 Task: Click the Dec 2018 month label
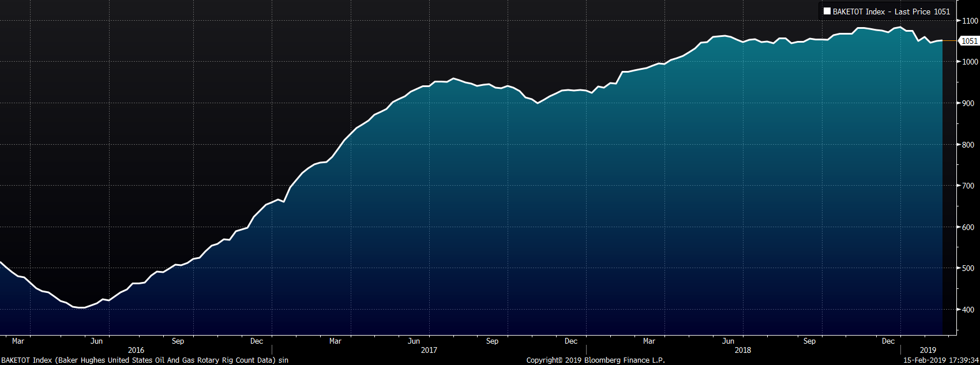click(888, 341)
